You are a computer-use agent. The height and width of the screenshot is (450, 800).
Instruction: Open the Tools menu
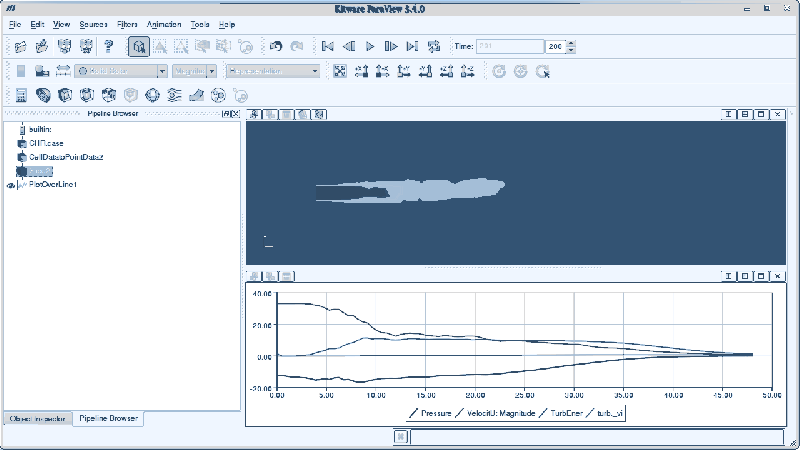click(199, 24)
